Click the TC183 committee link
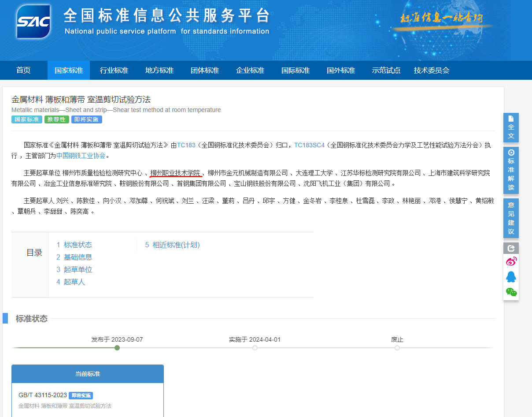The width and height of the screenshot is (532, 417). point(186,145)
